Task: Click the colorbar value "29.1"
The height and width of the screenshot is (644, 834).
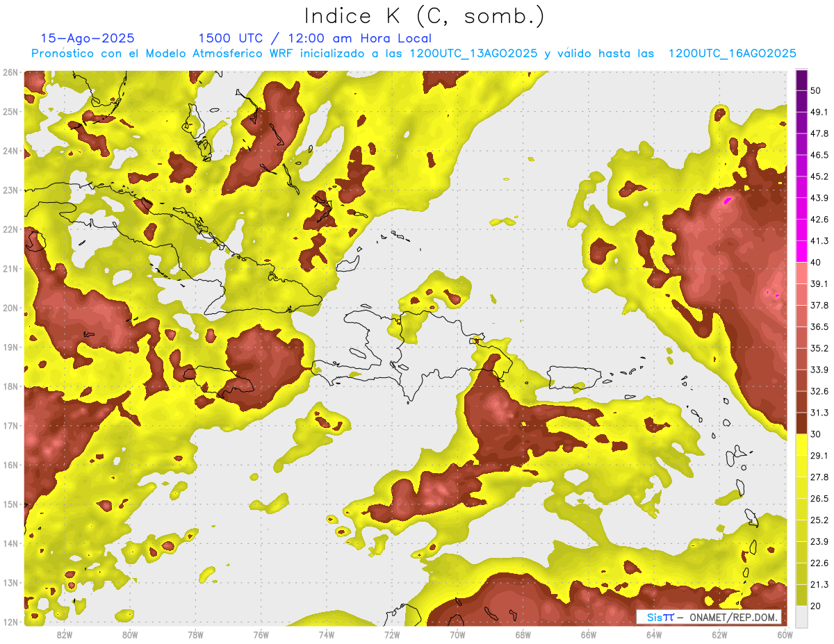Action: tap(819, 455)
